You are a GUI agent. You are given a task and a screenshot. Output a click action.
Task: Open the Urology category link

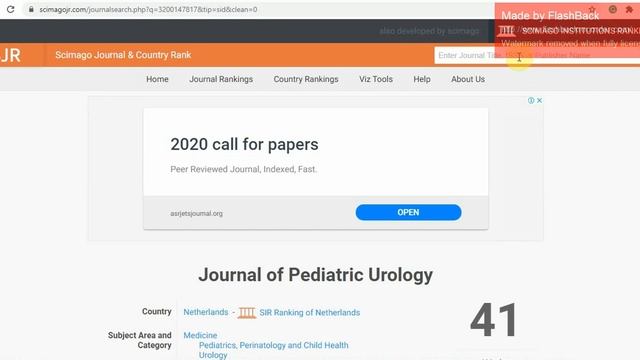(213, 355)
